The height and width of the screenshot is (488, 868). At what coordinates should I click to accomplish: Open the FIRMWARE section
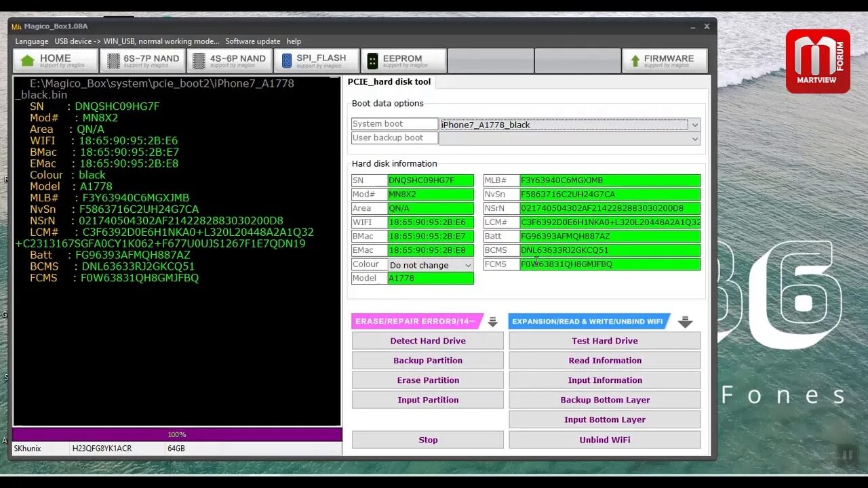664,61
